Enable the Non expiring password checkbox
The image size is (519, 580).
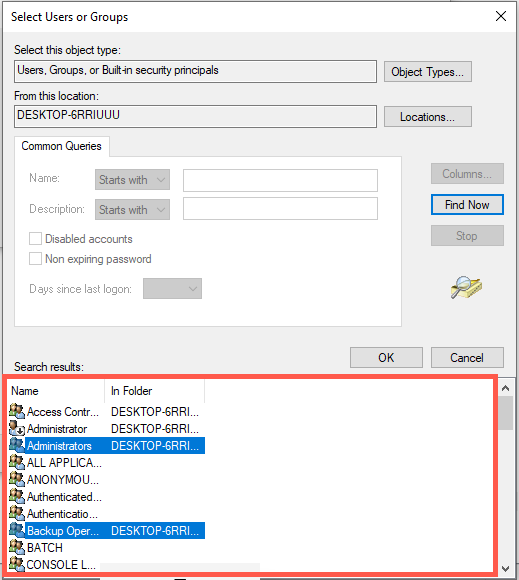tap(36, 259)
